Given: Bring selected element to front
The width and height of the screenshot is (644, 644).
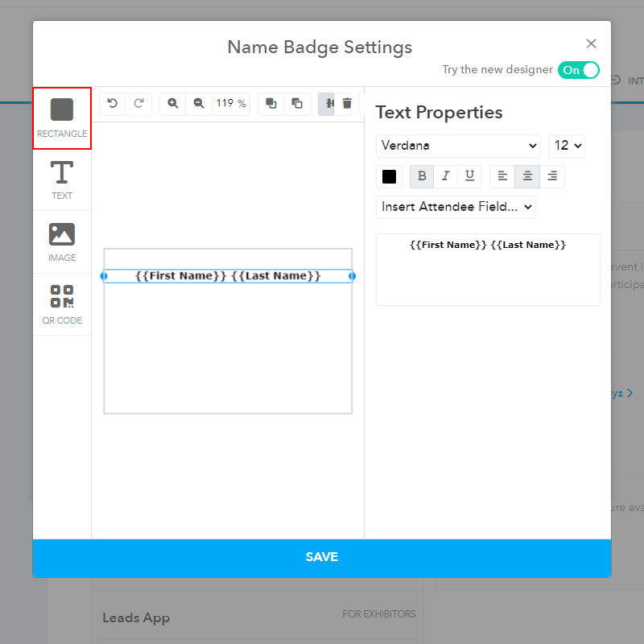Looking at the screenshot, I should [x=271, y=103].
